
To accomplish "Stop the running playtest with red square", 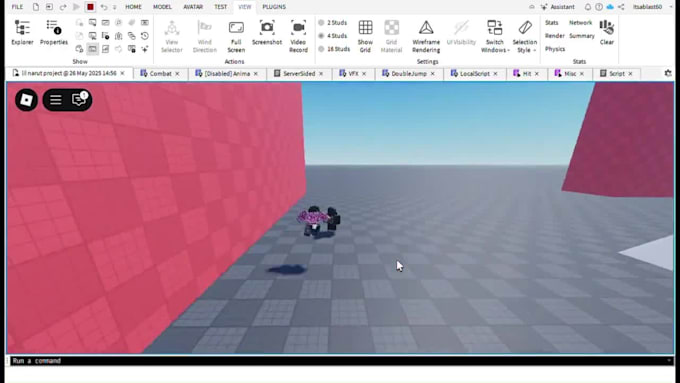I will (x=90, y=7).
